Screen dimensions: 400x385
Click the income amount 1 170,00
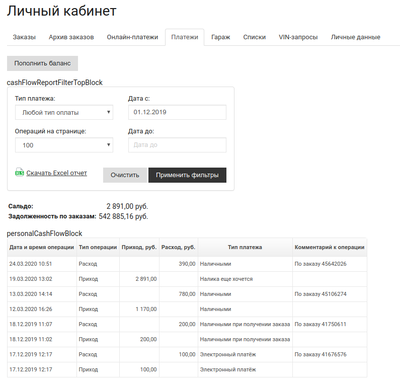[x=146, y=309]
